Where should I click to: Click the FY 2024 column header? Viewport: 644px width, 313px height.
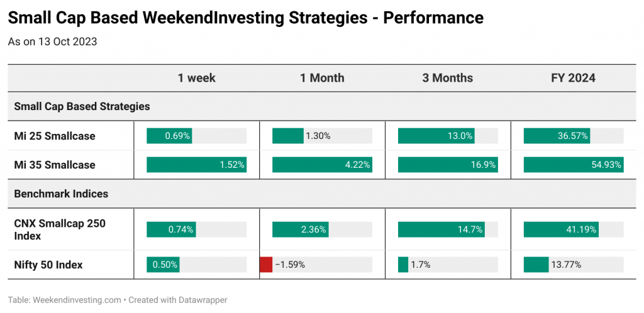(x=573, y=78)
